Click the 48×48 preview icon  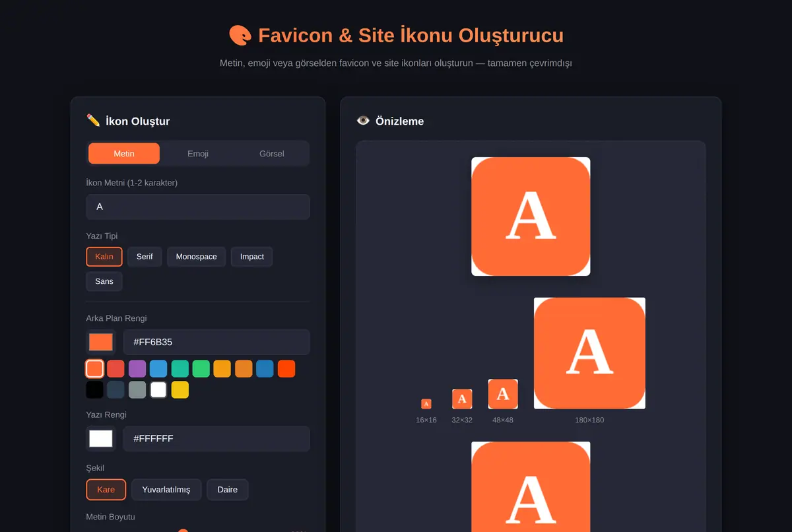click(x=503, y=394)
